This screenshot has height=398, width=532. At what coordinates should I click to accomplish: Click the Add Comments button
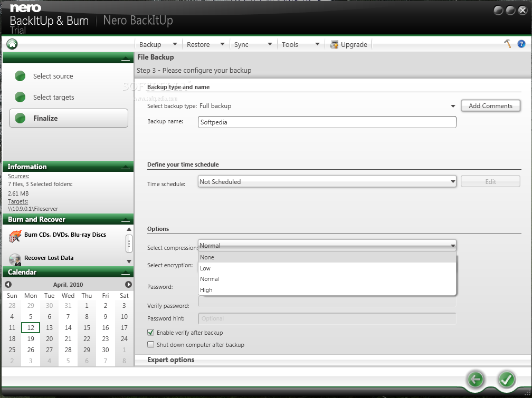[490, 106]
